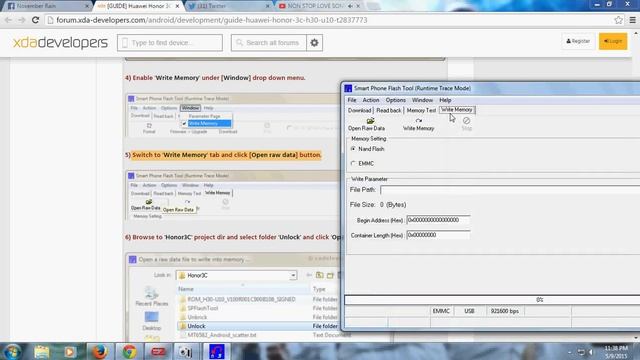The height and width of the screenshot is (360, 640).
Task: Open the camera capture taskbar app
Action: coord(186,351)
